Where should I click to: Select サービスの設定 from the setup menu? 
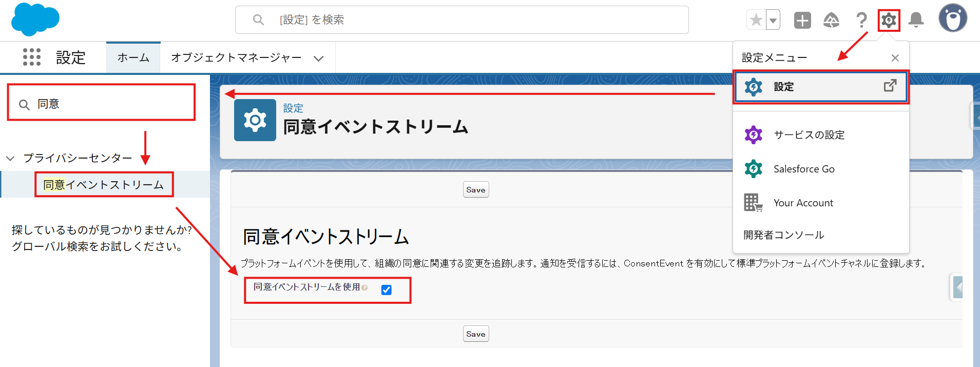coord(809,135)
